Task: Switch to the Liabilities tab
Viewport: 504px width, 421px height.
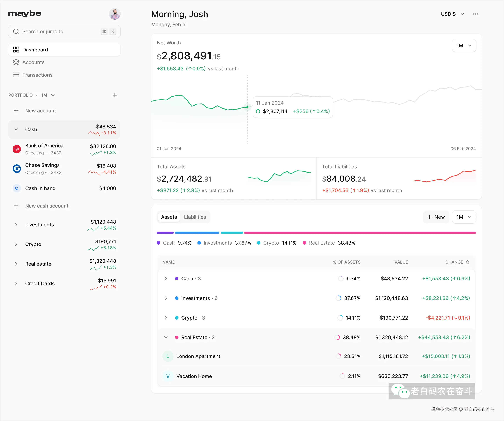Action: [x=195, y=217]
